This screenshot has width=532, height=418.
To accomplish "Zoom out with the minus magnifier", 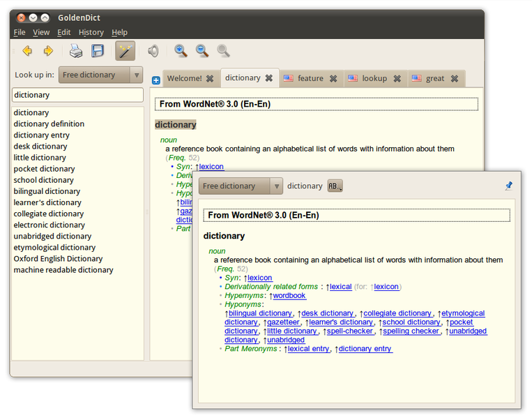I will [x=202, y=51].
